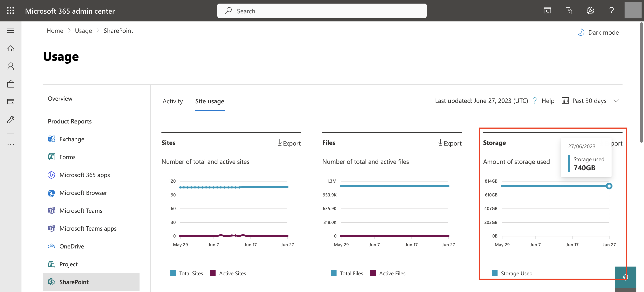Image resolution: width=644 pixels, height=292 pixels.
Task: Open Help question mark in header
Action: (612, 11)
